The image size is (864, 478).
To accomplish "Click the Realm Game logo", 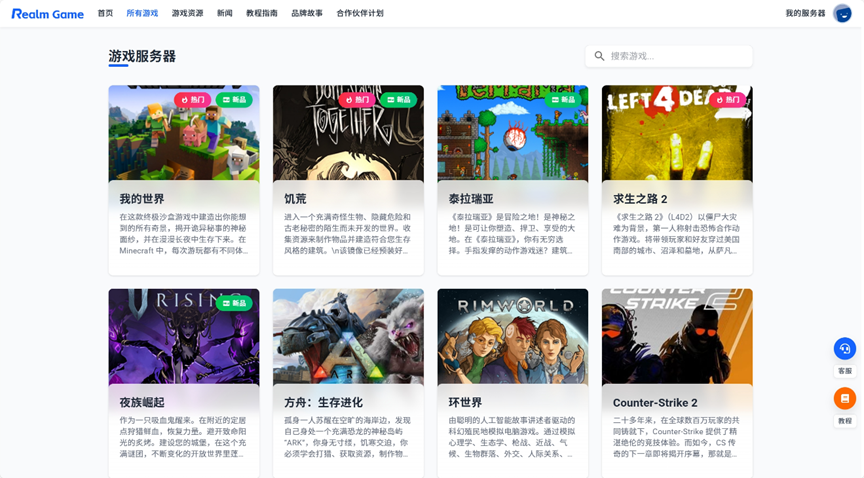I will 47,14.
